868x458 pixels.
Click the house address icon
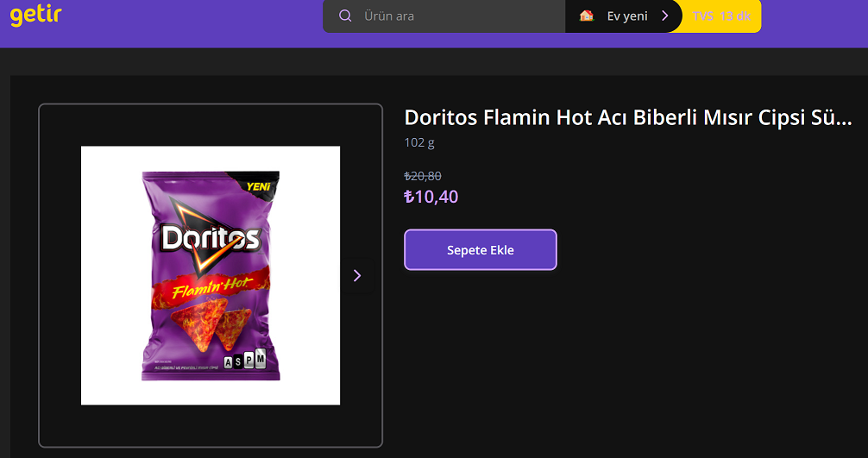586,16
